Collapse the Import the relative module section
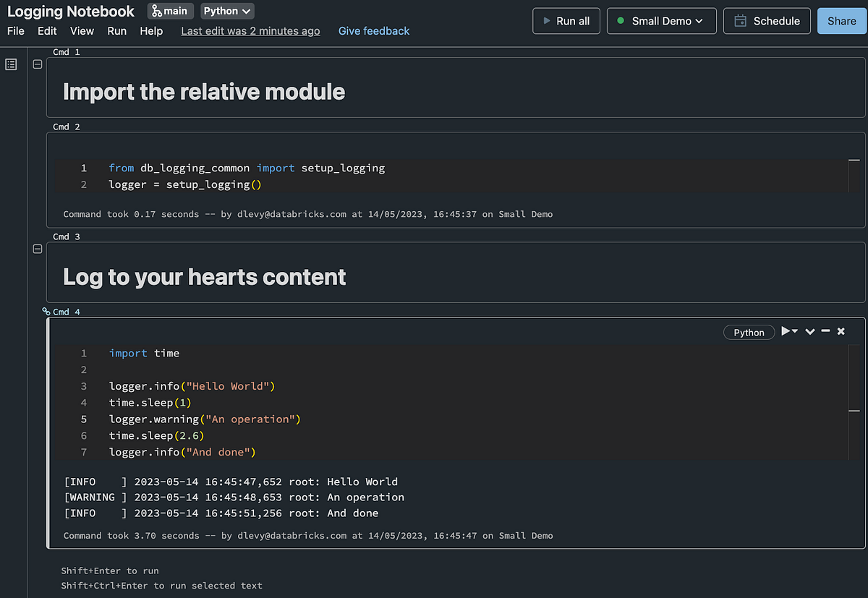This screenshot has width=868, height=598. pyautogui.click(x=37, y=64)
